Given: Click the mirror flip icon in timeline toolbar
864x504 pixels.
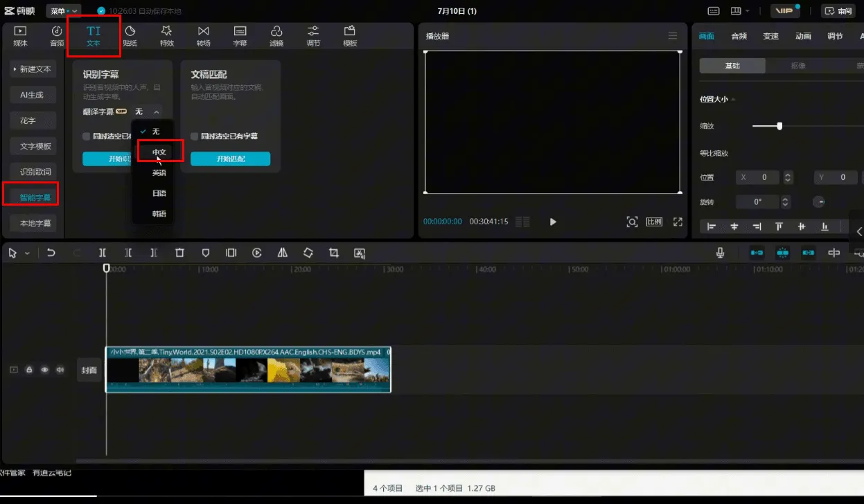Looking at the screenshot, I should tap(283, 253).
